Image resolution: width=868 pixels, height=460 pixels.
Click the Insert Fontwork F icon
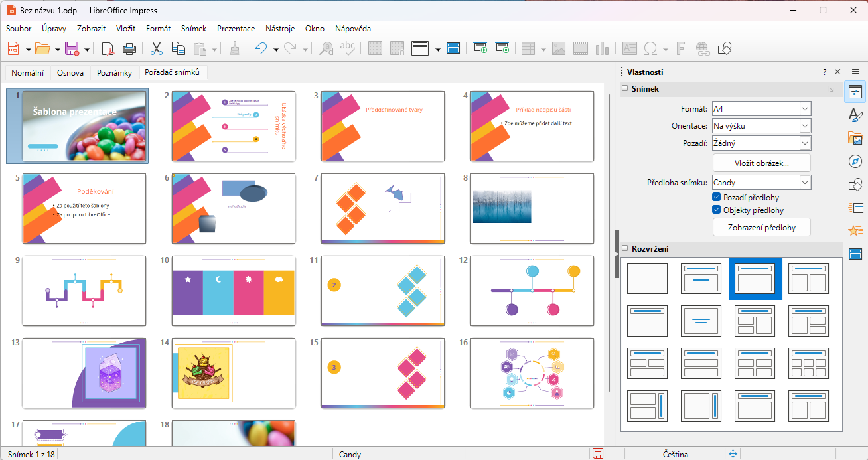click(x=680, y=48)
